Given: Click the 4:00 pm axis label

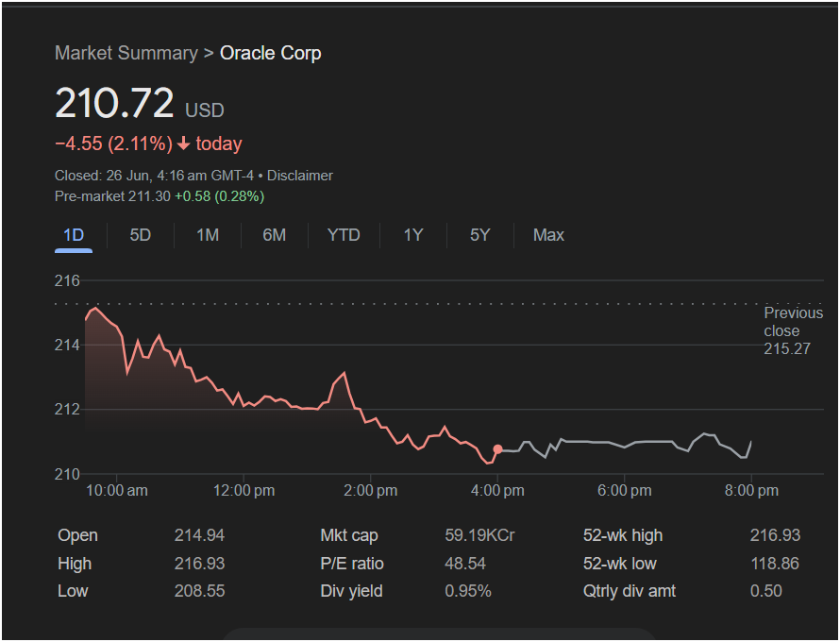Looking at the screenshot, I should (x=497, y=490).
